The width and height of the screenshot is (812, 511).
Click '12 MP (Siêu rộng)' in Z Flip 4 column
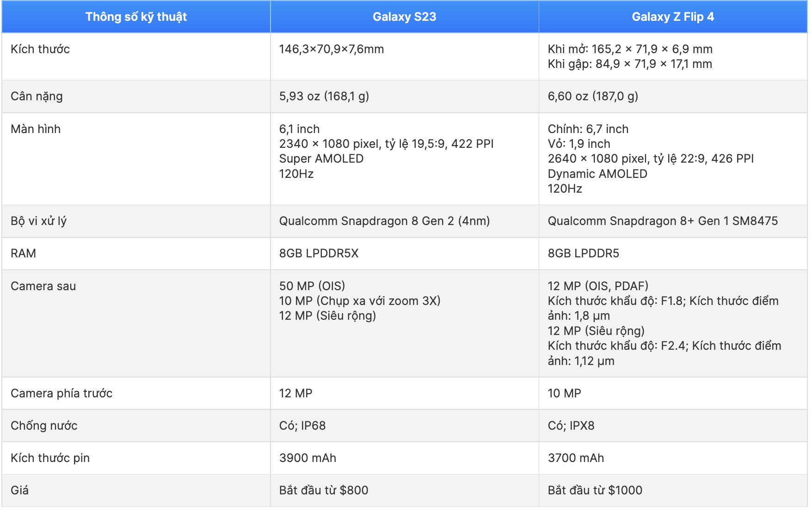596,331
